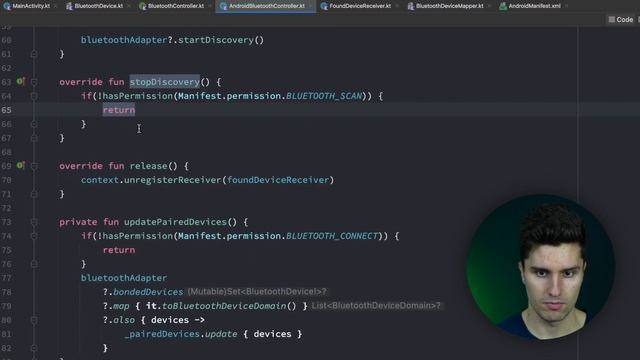Close the BluetoothDeviceMapper.kt tab
Viewport: 640px width, 360px height.
(x=489, y=6)
